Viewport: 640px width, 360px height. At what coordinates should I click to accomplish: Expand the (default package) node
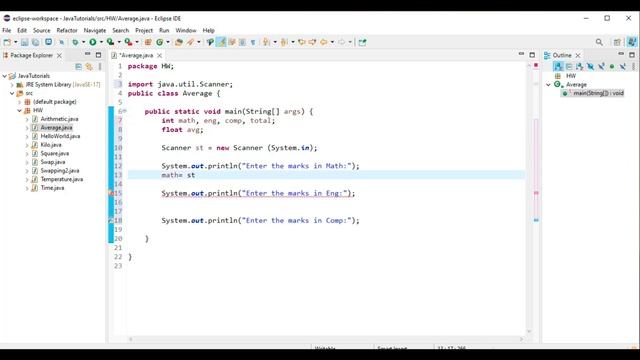pos(20,102)
